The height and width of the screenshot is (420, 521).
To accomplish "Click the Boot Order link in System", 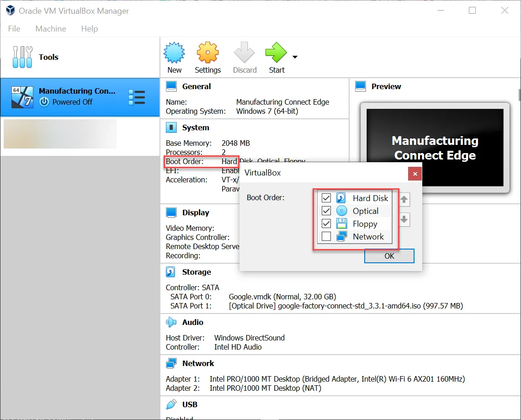I will point(185,161).
